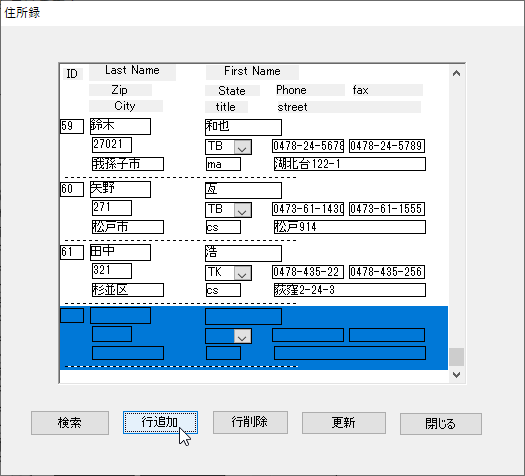Open State dropdown for record 60

[x=242, y=210]
